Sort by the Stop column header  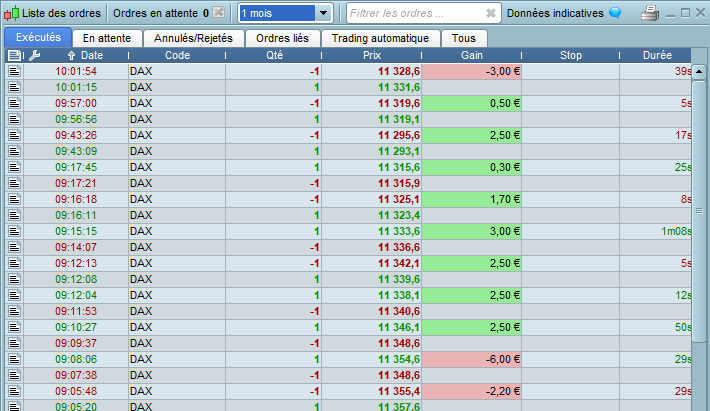(571, 55)
